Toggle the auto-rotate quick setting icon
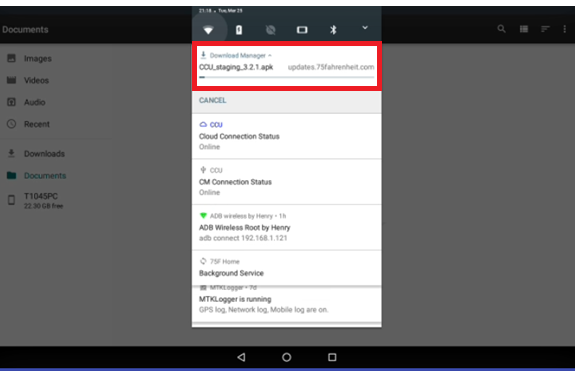 (270, 30)
